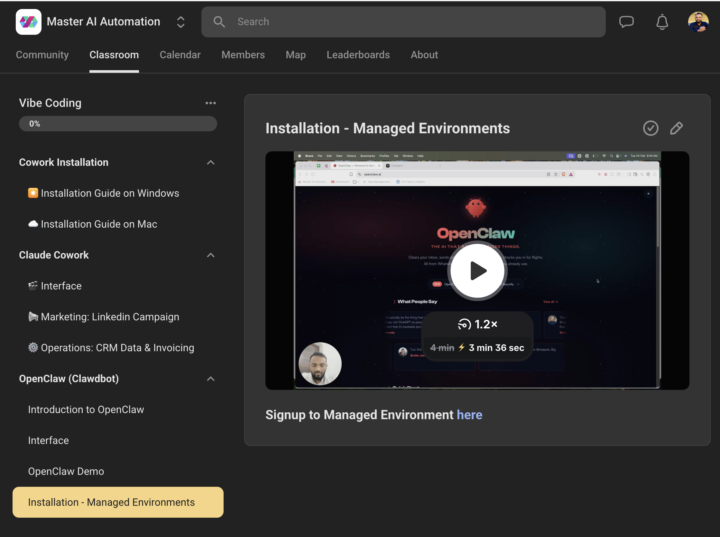Expand the community switcher arrows
Screen dimensions: 720x537
(181, 22)
